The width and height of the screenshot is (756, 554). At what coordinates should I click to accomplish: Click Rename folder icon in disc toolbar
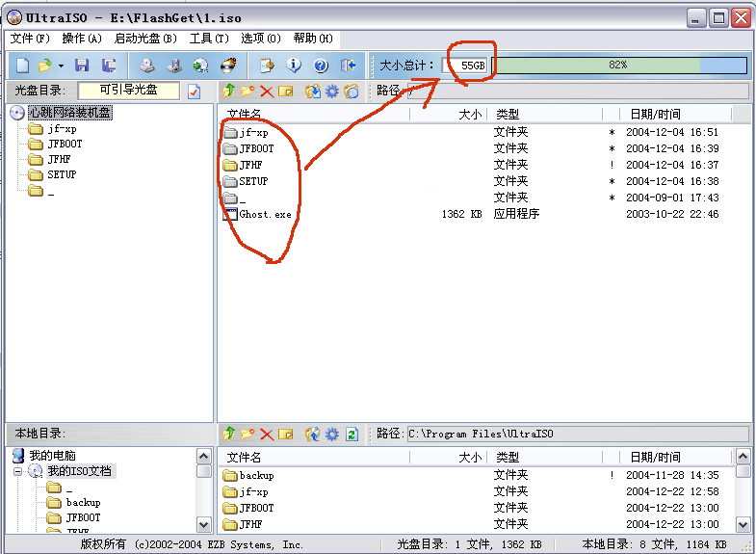285,92
